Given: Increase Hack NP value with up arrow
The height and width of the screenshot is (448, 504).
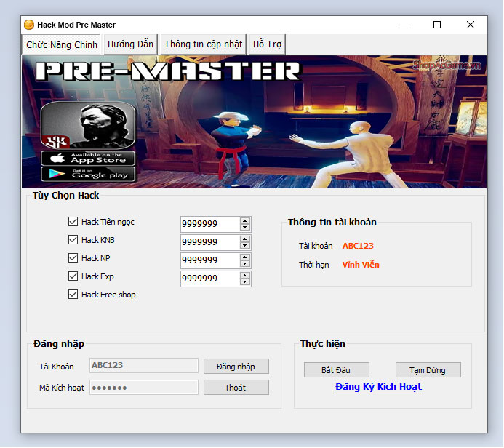Looking at the screenshot, I should 245,257.
